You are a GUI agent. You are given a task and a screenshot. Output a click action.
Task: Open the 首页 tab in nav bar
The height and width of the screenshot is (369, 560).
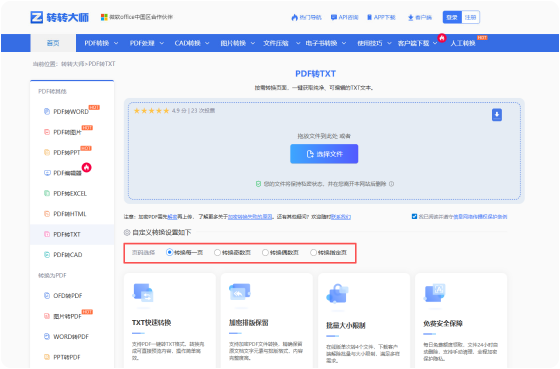53,43
